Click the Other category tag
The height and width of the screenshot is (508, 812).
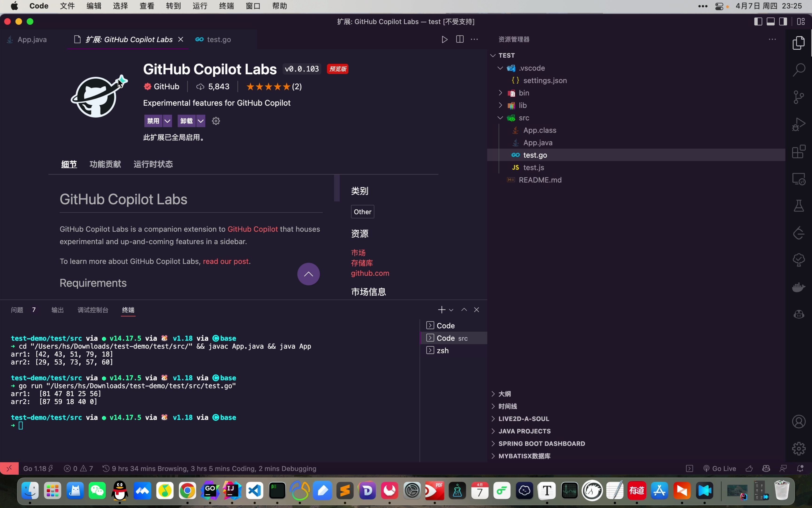point(362,212)
